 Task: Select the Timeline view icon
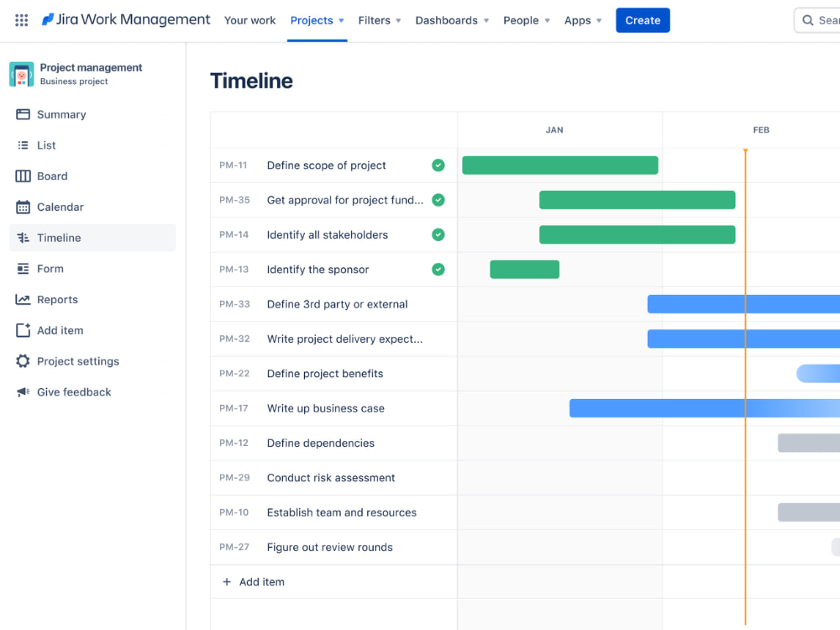[x=24, y=238]
